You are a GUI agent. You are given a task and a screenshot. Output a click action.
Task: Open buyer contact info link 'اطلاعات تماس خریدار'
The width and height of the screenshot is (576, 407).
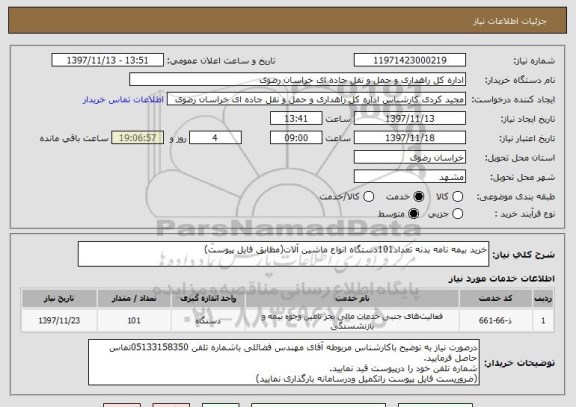[x=123, y=100]
